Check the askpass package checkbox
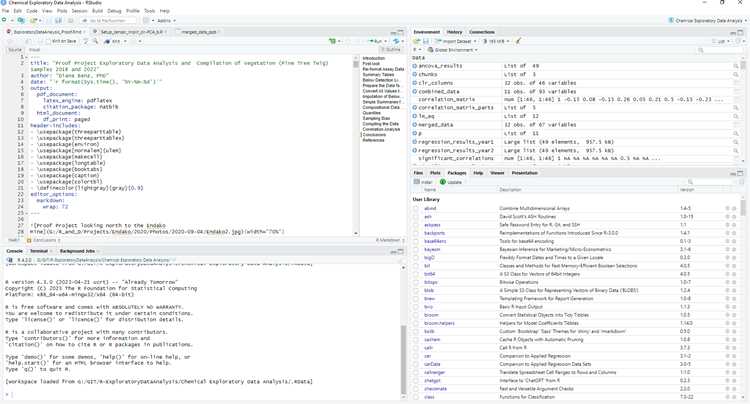750x404 pixels. coord(416,225)
